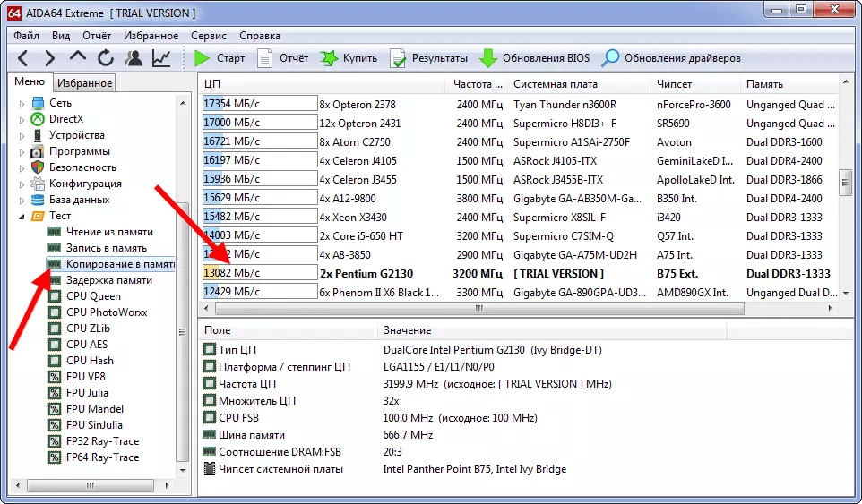This screenshot has width=862, height=504.
Task: Expand the База данных tree node
Action: click(x=22, y=200)
